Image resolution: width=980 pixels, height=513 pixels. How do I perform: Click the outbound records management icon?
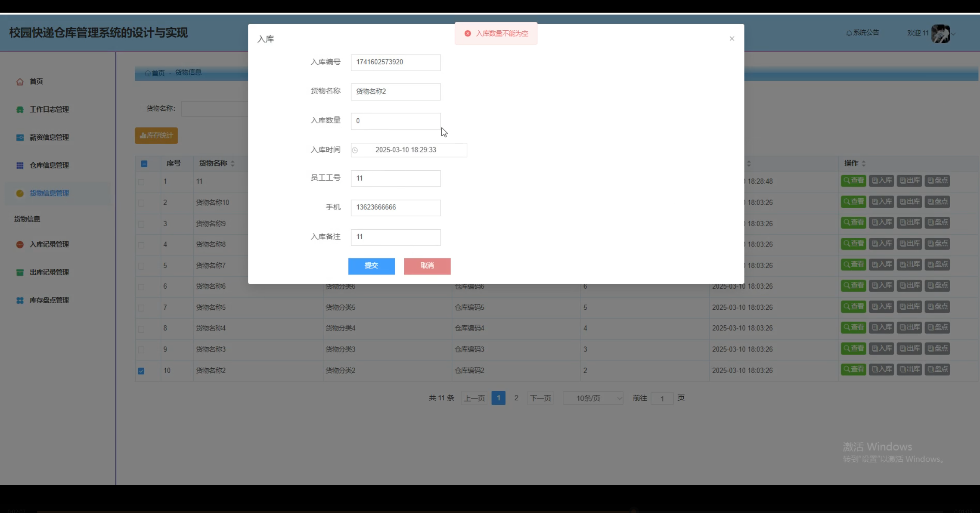coord(20,272)
